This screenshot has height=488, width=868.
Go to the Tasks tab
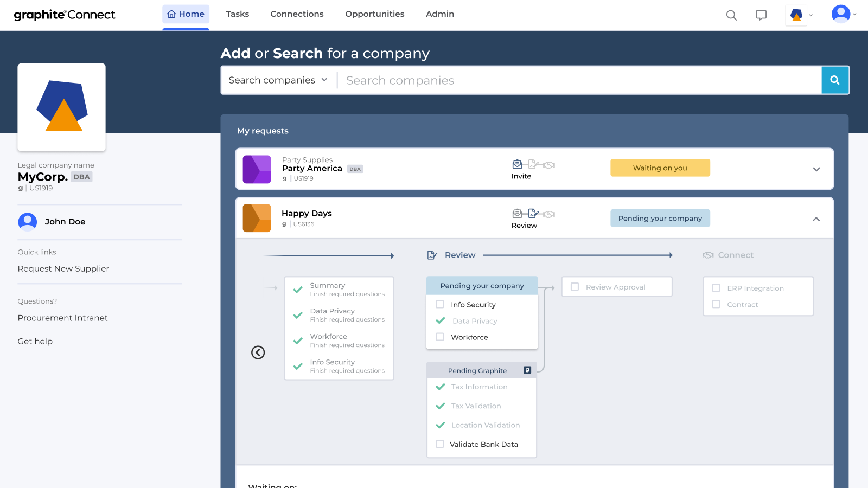click(x=238, y=14)
